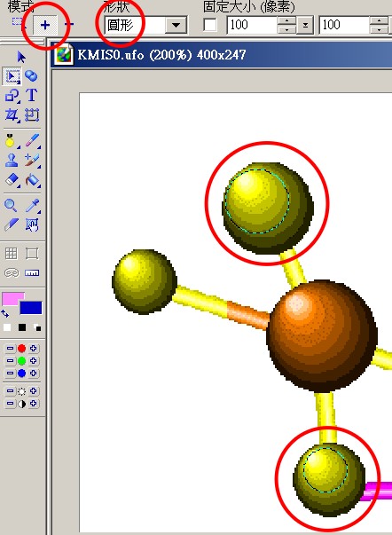
Task: Select the Pick (arrow) tool
Action: [21, 57]
